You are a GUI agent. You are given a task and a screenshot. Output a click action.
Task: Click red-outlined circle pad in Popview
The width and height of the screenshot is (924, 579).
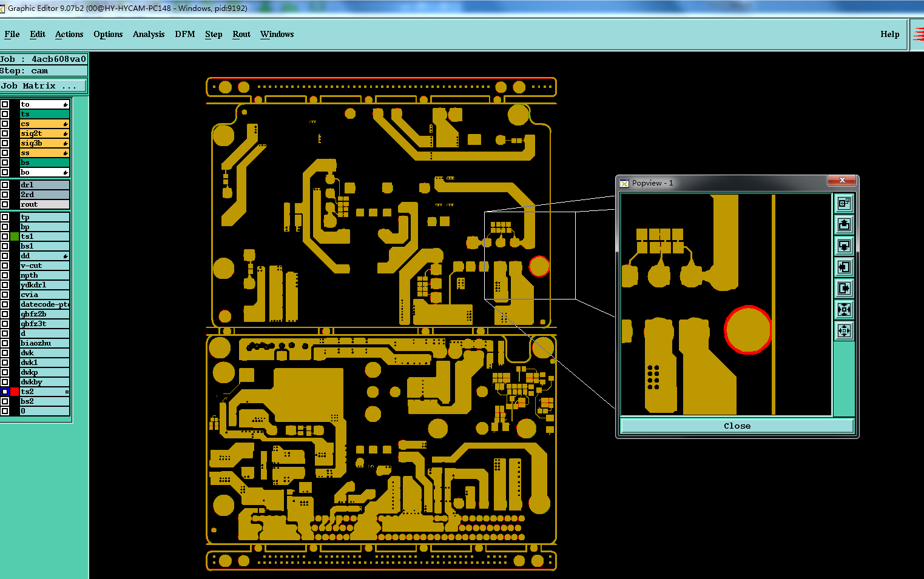click(748, 330)
